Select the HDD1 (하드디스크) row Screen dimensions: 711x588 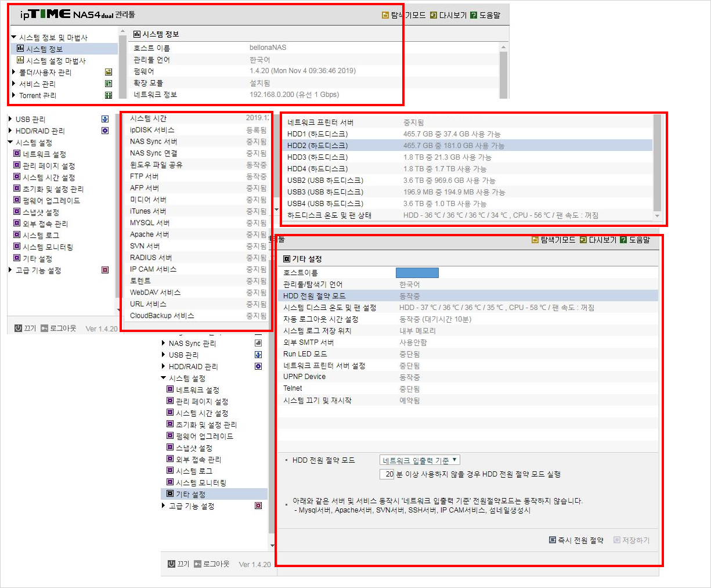468,134
